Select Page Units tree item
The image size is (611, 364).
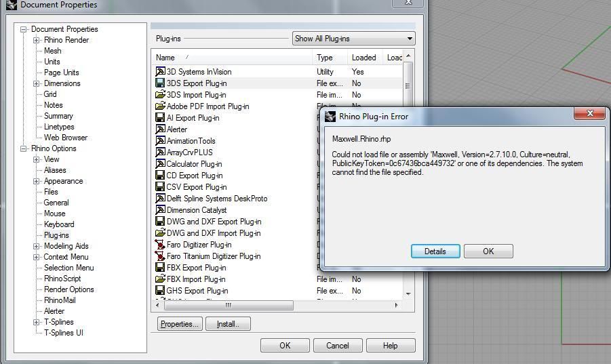click(x=61, y=73)
